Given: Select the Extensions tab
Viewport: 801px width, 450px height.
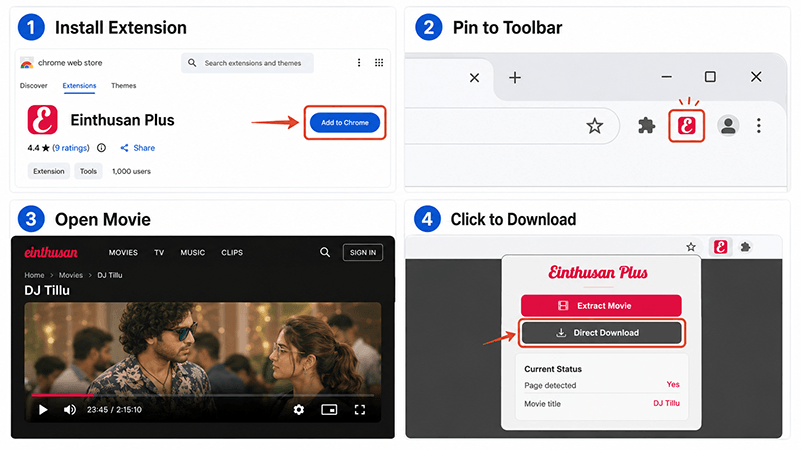Looking at the screenshot, I should pos(79,85).
